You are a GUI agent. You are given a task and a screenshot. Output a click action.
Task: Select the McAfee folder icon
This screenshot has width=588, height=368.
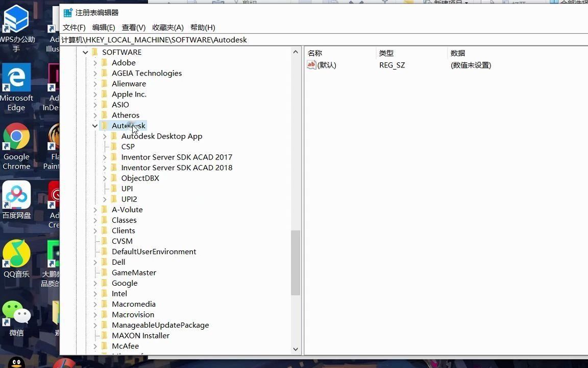point(105,346)
